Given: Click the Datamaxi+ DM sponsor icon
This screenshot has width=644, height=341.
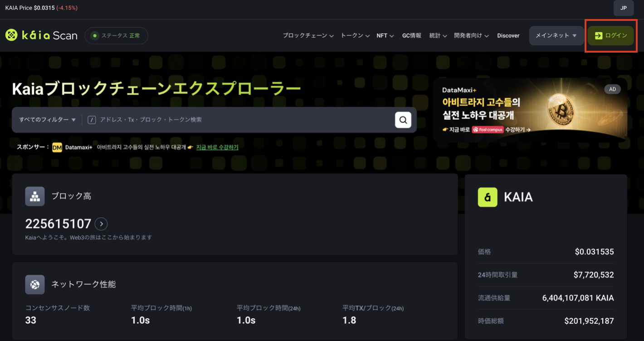Looking at the screenshot, I should (57, 147).
